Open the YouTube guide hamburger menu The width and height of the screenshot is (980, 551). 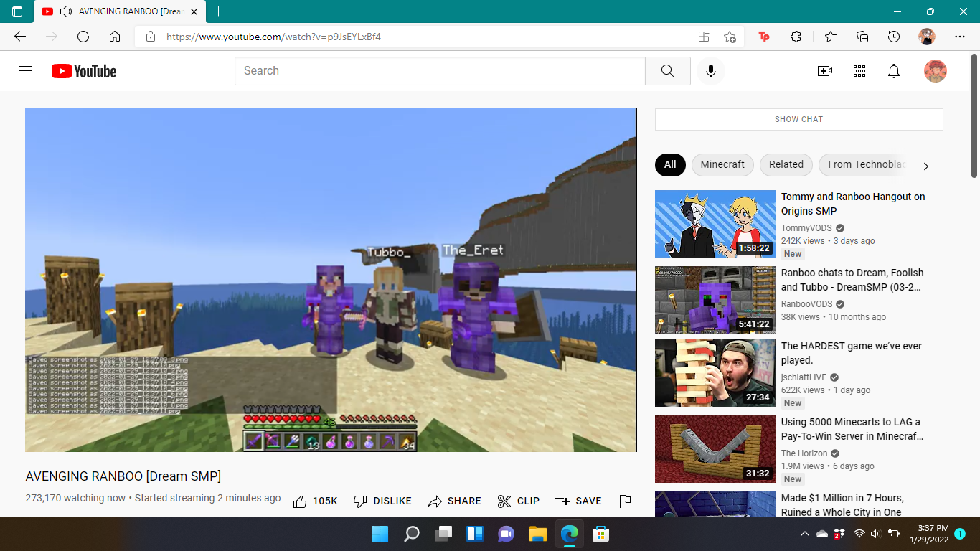(x=26, y=71)
